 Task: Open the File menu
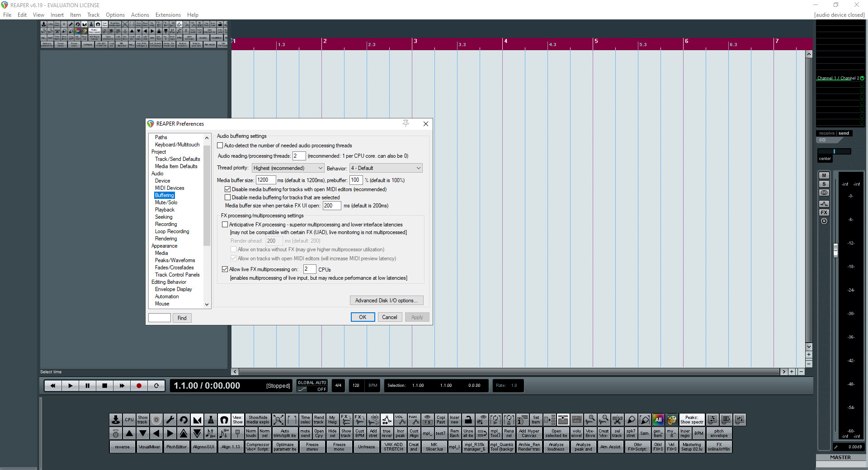click(7, 15)
